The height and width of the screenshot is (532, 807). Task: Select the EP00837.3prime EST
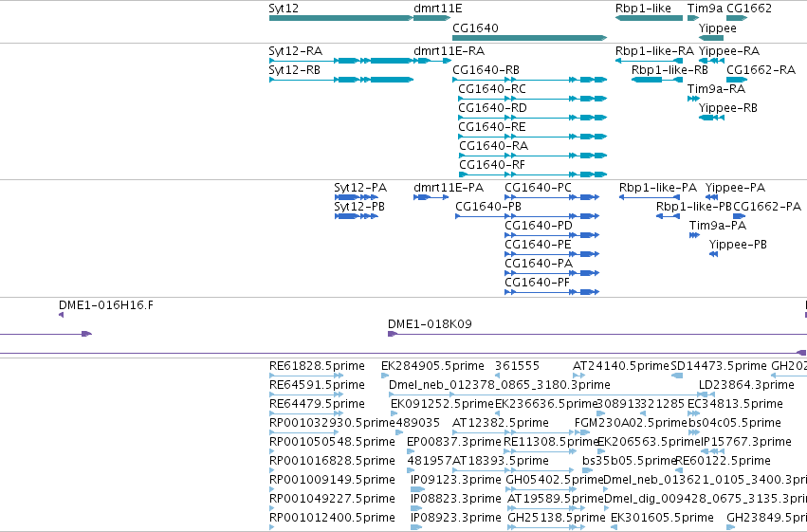pyautogui.click(x=411, y=451)
